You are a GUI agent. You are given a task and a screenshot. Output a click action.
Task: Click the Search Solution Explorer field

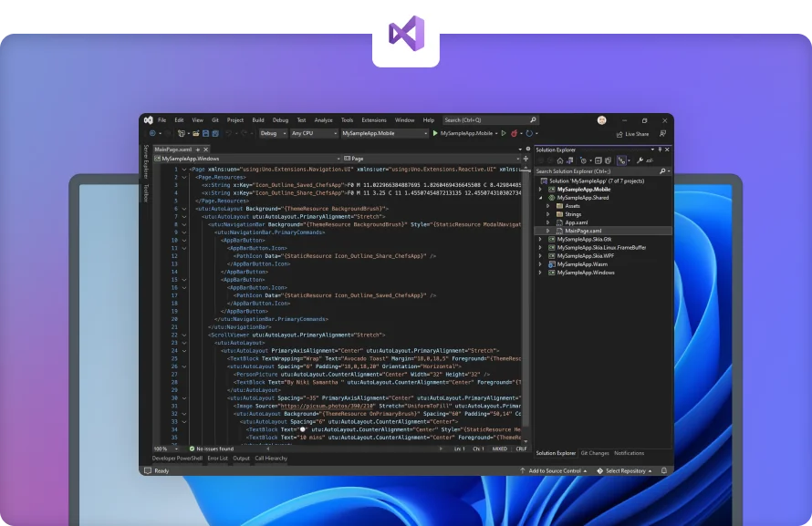point(593,171)
